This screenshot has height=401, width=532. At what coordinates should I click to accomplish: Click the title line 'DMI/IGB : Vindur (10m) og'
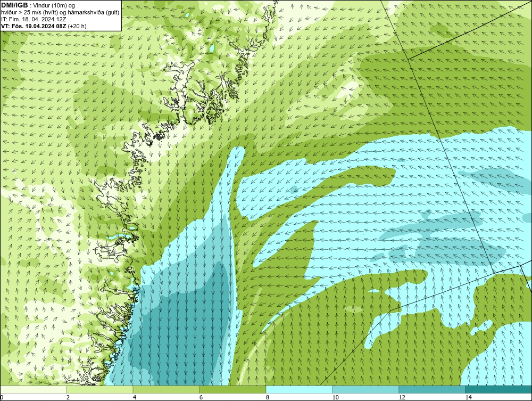38,5
